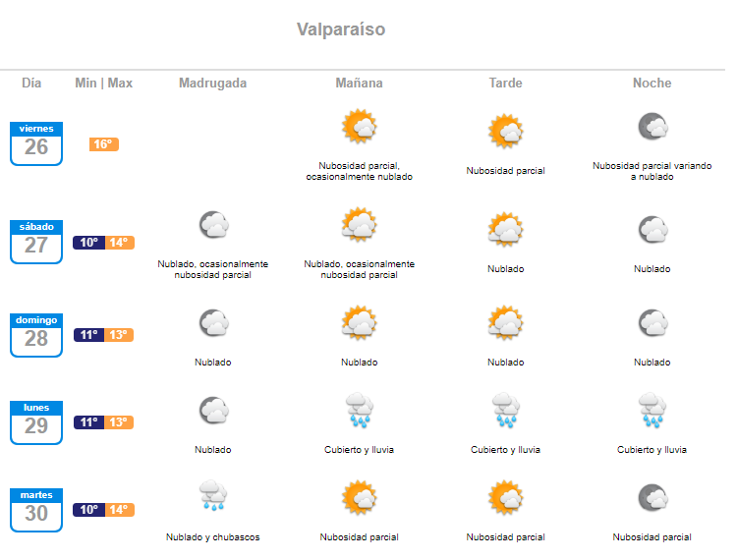Click Monday afternoon rain icon
Screen dimensions: 737x560
[505, 410]
